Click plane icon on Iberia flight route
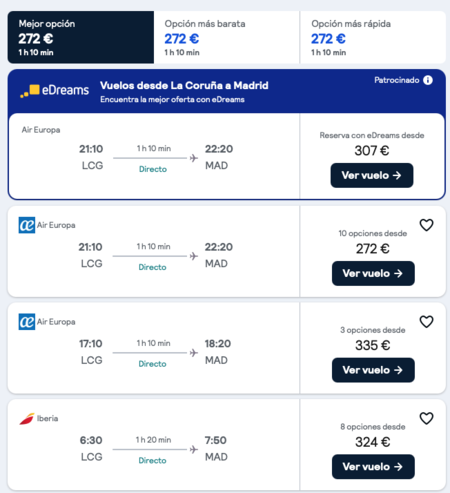 [x=194, y=449]
